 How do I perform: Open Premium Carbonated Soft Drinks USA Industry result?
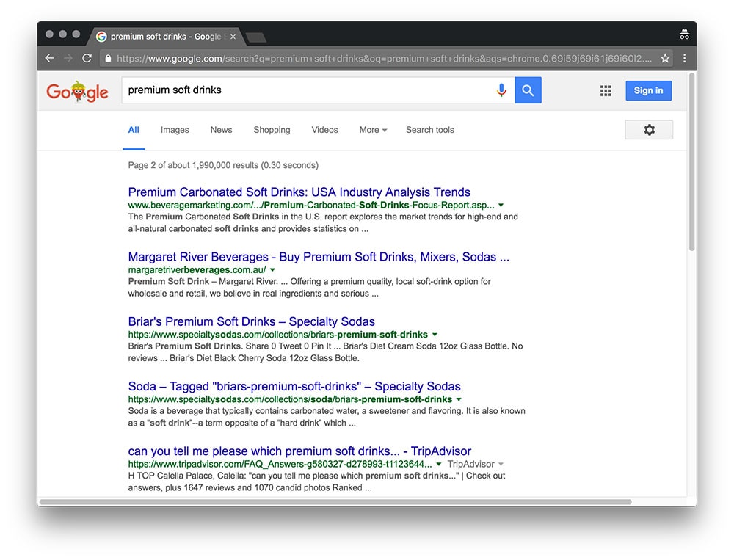click(299, 192)
